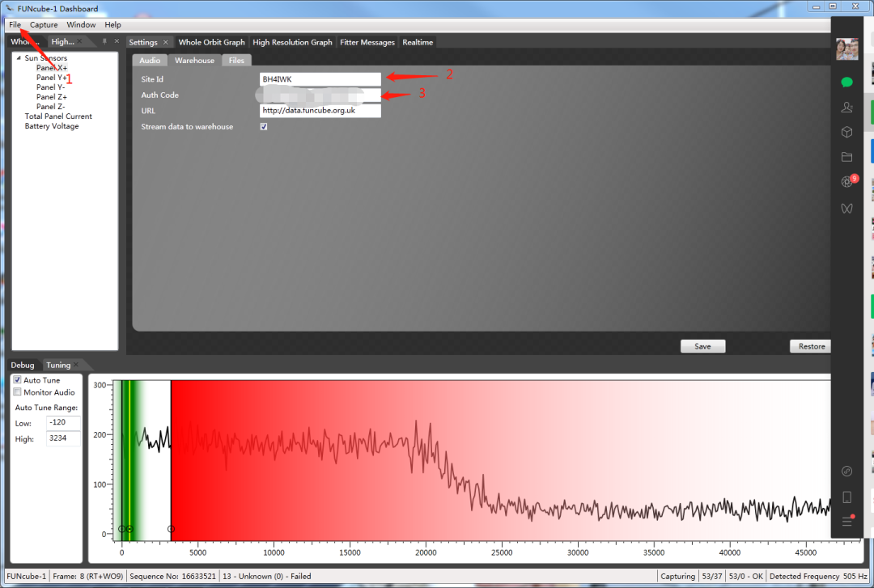
Task: Select Panel Z- in the tree
Action: pyautogui.click(x=51, y=107)
